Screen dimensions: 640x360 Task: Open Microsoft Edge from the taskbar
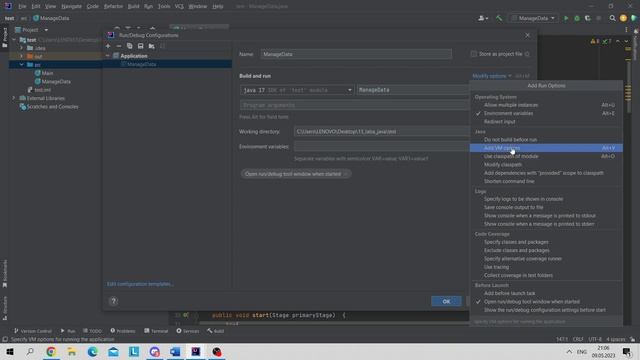click(x=93, y=352)
